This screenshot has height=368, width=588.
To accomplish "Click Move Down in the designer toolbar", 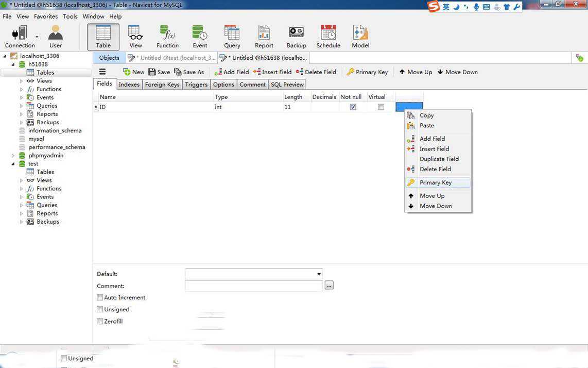I will [x=458, y=72].
